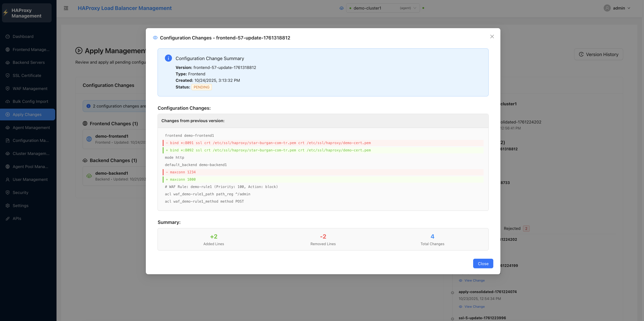
Task: Click the HAProxy lightning bolt logo
Action: pos(6,13)
